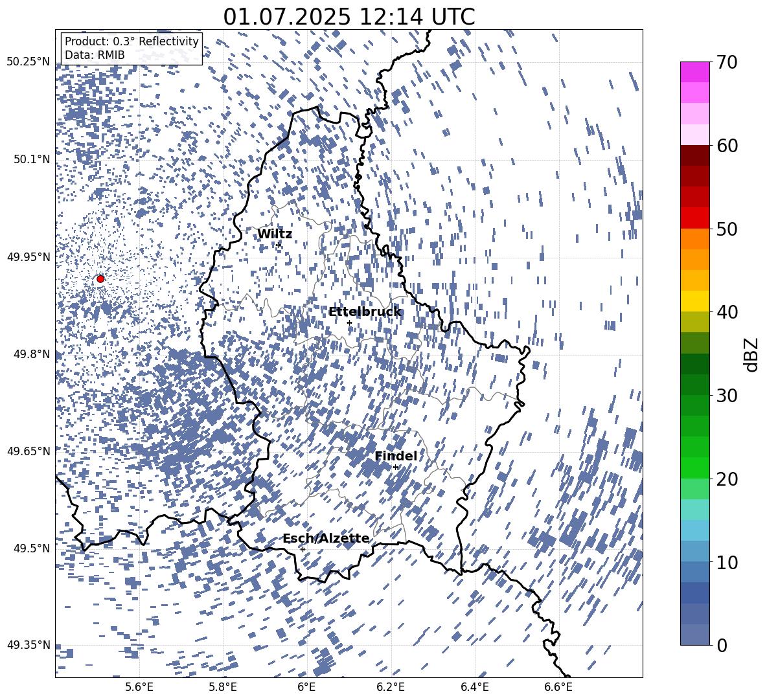Click the 6°E longitude label
The image size is (767, 700).
[x=306, y=688]
